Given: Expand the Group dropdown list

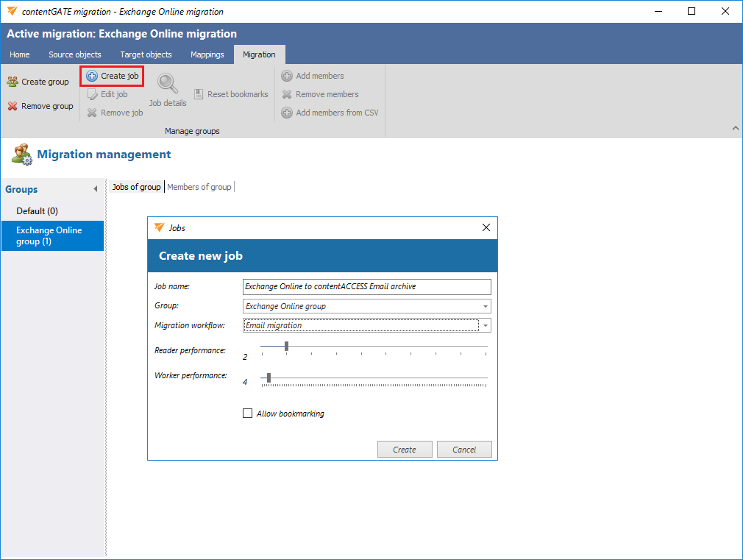Looking at the screenshot, I should (486, 306).
